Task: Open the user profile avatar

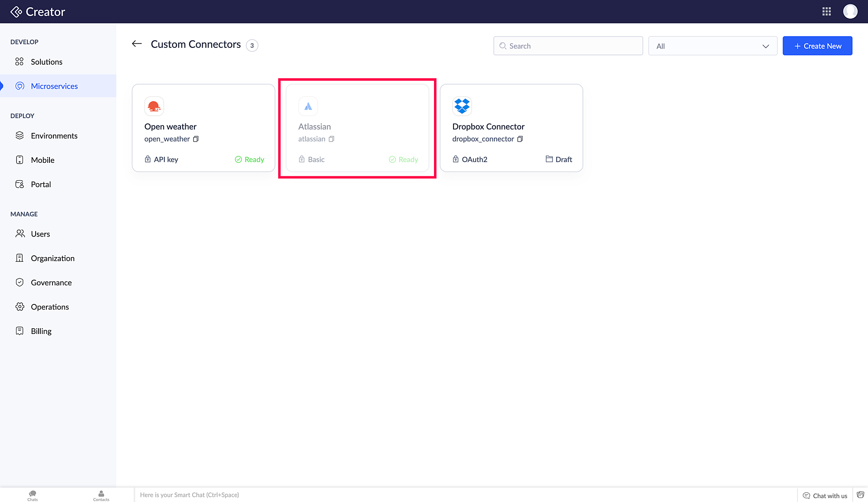Action: (850, 12)
